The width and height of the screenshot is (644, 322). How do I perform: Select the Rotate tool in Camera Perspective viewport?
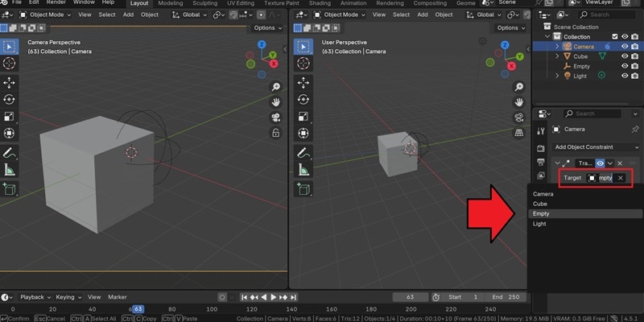[x=9, y=99]
